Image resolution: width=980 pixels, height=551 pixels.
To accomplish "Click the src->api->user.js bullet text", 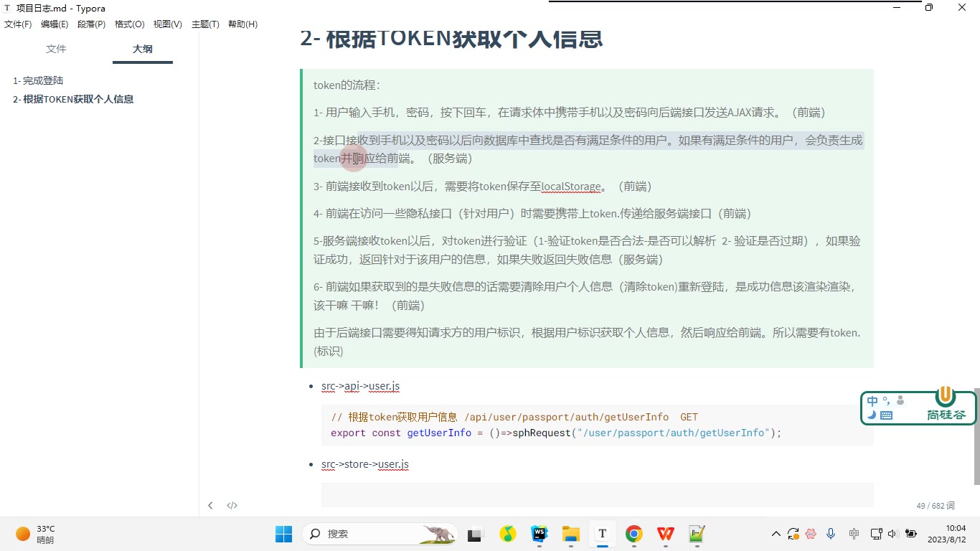I will pos(360,386).
